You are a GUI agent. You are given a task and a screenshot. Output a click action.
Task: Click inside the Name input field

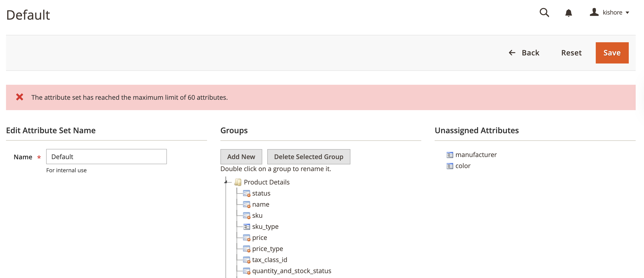point(106,157)
